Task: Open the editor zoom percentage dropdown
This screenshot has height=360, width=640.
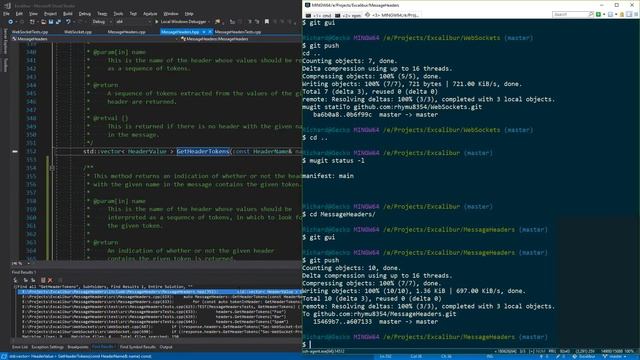Action: pos(20,264)
